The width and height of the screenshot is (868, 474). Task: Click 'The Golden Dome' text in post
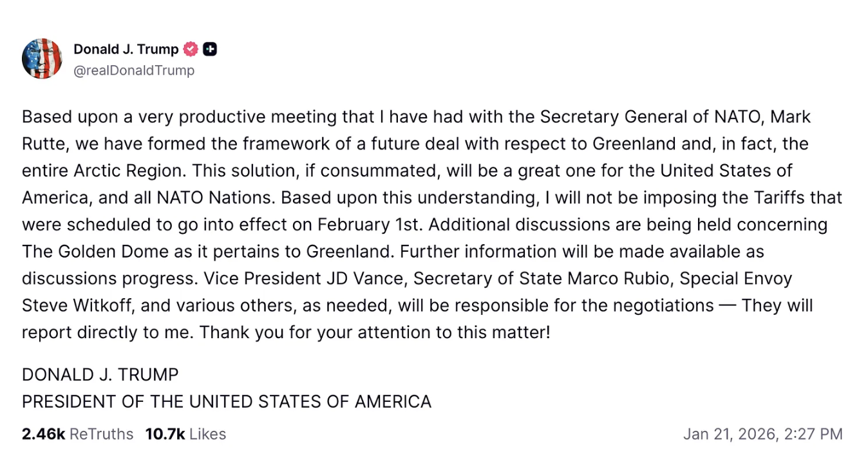click(91, 251)
